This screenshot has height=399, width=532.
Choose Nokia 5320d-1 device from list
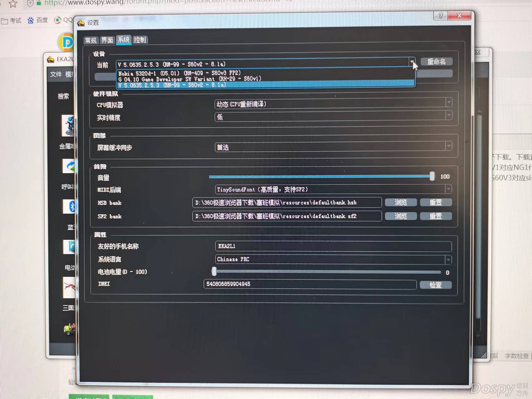pyautogui.click(x=266, y=73)
